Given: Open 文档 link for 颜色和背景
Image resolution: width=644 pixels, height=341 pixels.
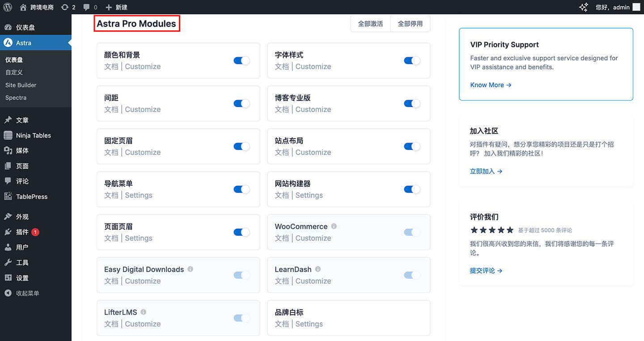Looking at the screenshot, I should (x=111, y=67).
